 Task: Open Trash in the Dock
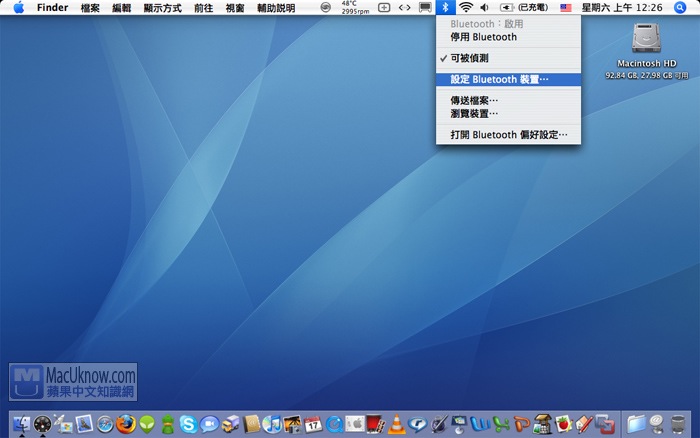click(678, 424)
